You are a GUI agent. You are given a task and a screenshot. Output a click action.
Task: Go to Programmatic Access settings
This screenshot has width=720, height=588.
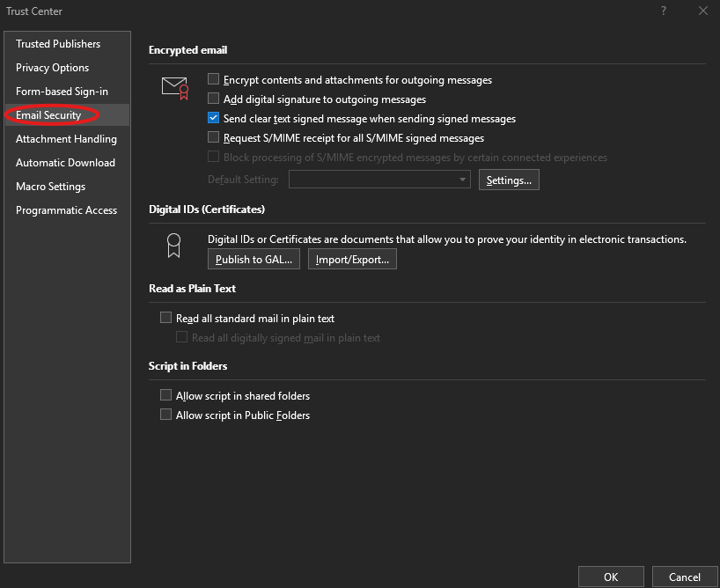66,209
